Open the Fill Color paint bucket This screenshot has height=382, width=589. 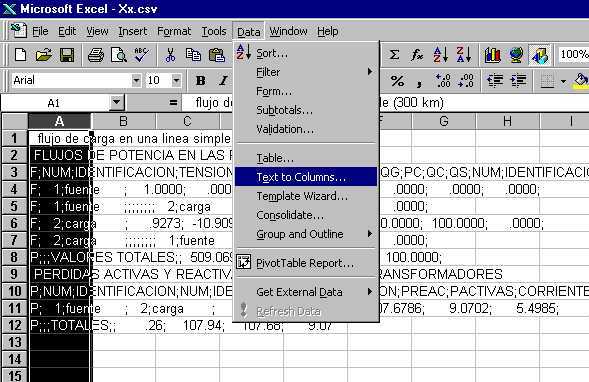pyautogui.click(x=581, y=80)
